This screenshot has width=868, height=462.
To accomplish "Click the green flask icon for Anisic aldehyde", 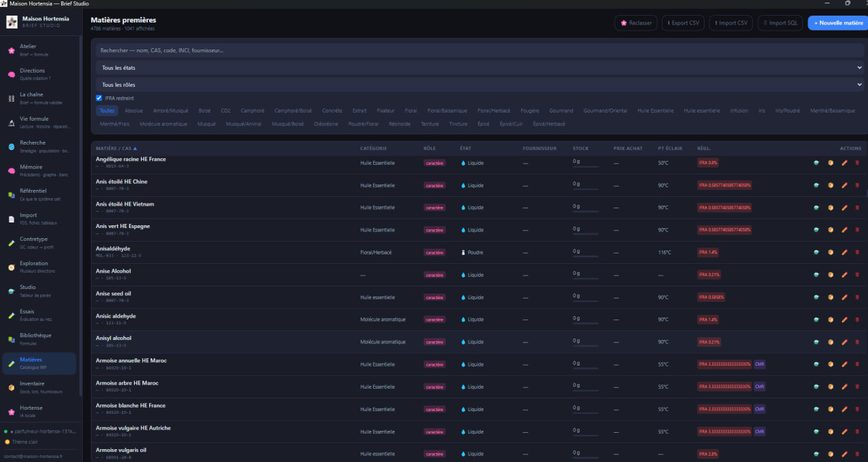I will pyautogui.click(x=817, y=320).
